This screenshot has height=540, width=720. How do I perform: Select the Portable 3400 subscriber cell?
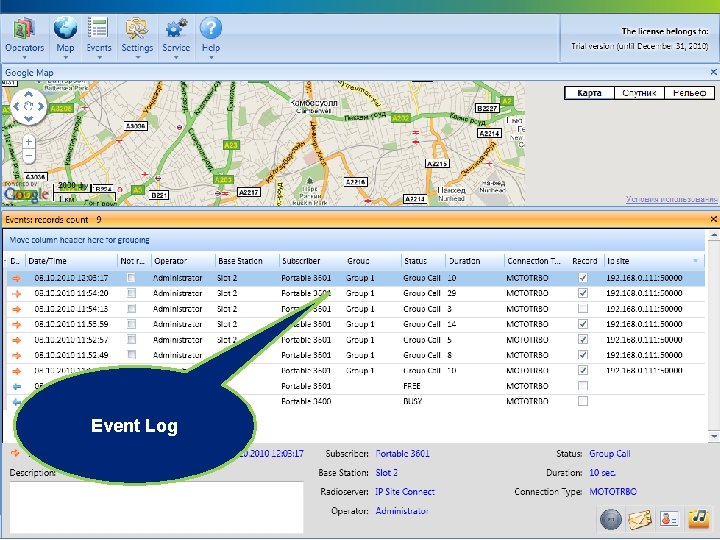point(306,401)
